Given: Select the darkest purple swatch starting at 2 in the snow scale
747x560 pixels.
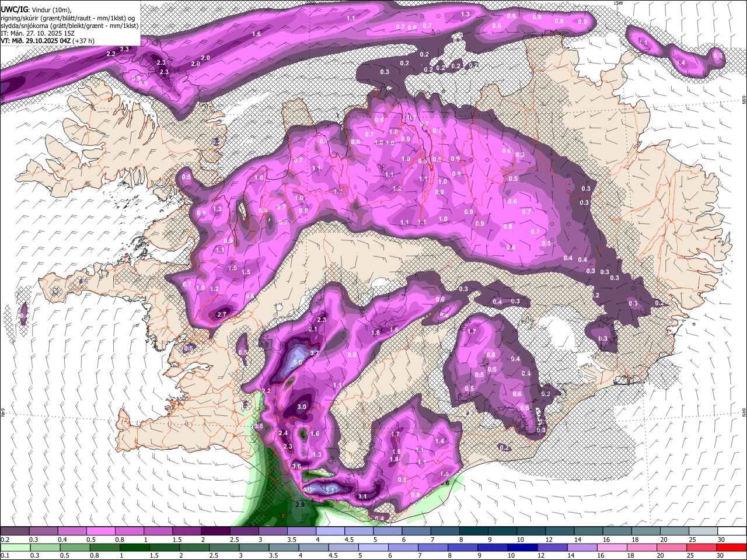Looking at the screenshot, I should [x=215, y=531].
